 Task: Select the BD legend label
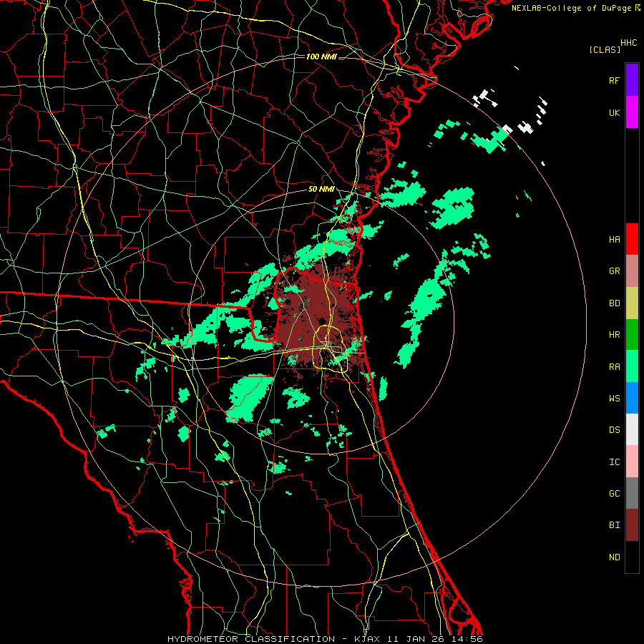pyautogui.click(x=614, y=303)
